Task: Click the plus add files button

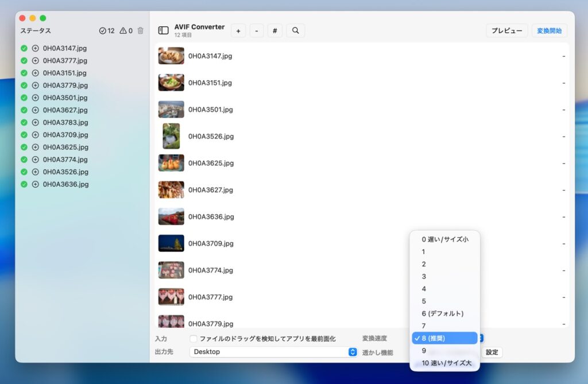Action: 238,30
